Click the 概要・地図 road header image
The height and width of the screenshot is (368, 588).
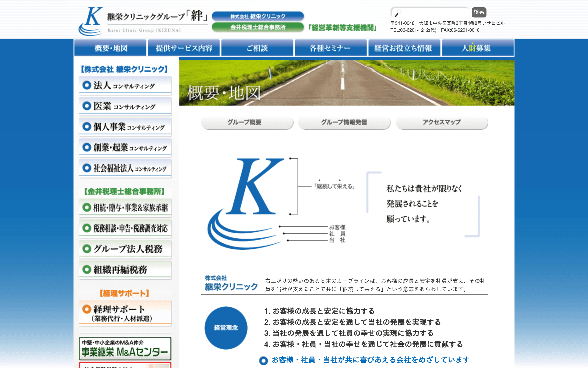347,83
